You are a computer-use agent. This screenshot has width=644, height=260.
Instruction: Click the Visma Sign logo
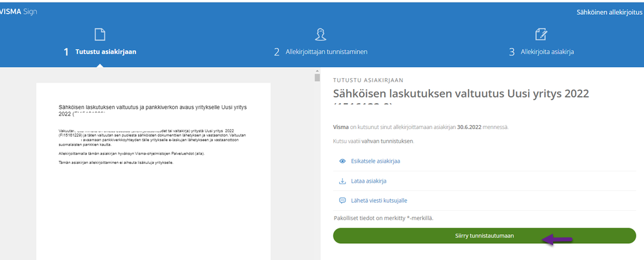[x=19, y=12]
